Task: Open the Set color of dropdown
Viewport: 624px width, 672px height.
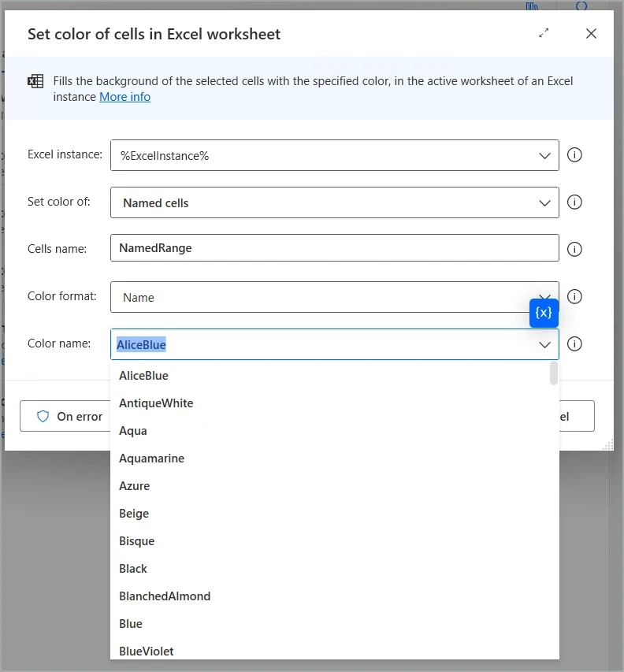Action: coord(544,202)
